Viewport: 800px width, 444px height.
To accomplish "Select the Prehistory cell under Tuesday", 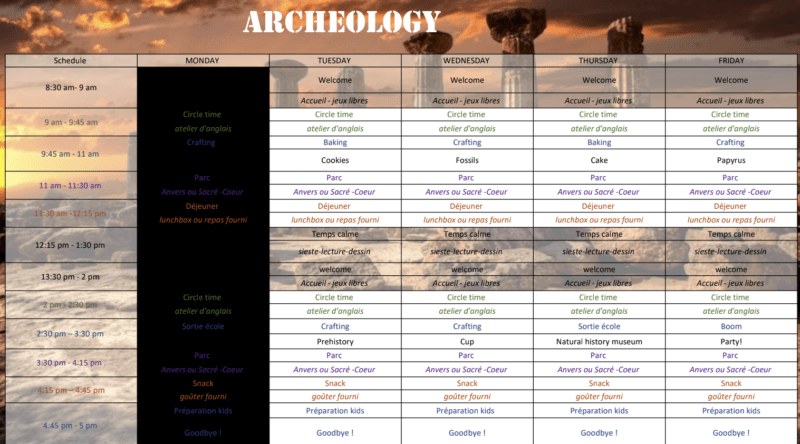I will pyautogui.click(x=335, y=341).
